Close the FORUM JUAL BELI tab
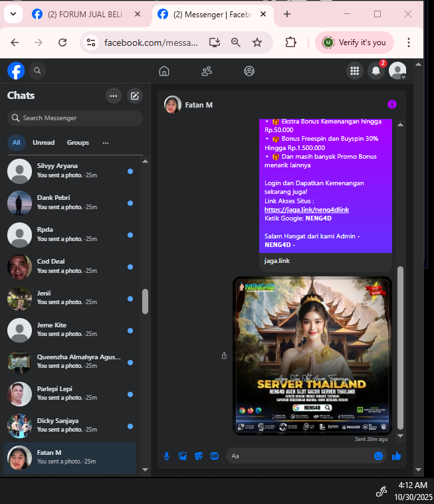This screenshot has height=504, width=434. click(x=138, y=14)
